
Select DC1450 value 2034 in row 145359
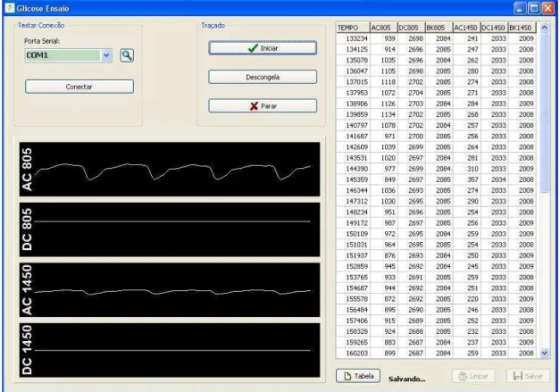pos(494,179)
